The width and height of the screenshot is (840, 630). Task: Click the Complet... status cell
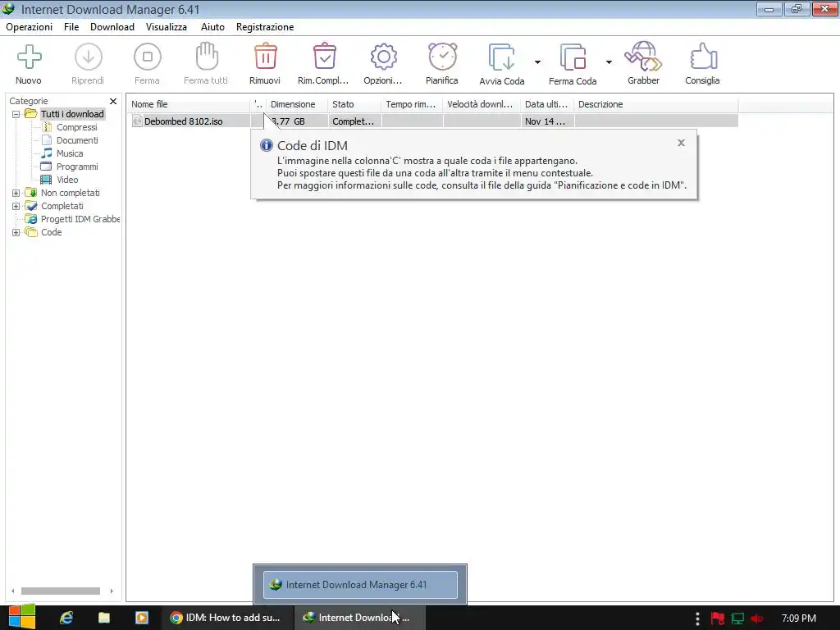click(354, 121)
